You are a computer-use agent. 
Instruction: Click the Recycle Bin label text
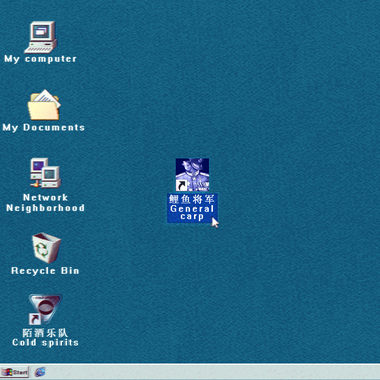click(x=45, y=271)
